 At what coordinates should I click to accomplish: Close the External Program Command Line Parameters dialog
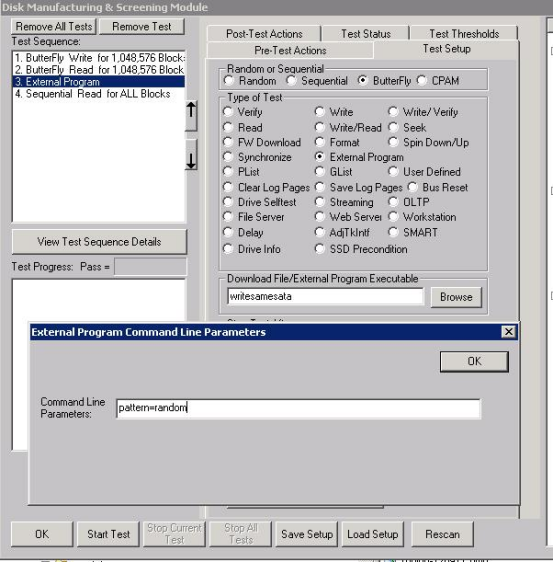pyautogui.click(x=508, y=332)
